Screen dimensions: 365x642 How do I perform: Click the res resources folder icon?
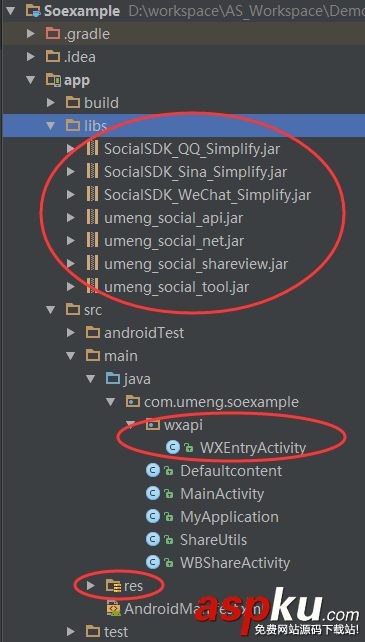click(x=113, y=585)
